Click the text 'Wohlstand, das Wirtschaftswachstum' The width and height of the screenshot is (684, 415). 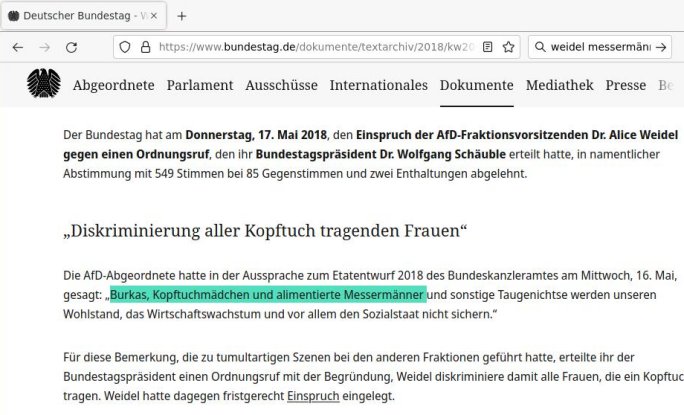(x=162, y=314)
